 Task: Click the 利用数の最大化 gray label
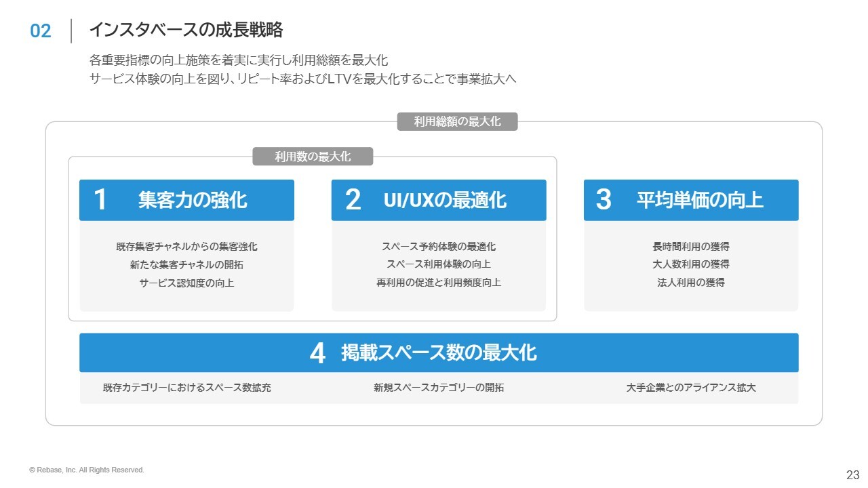coord(313,157)
